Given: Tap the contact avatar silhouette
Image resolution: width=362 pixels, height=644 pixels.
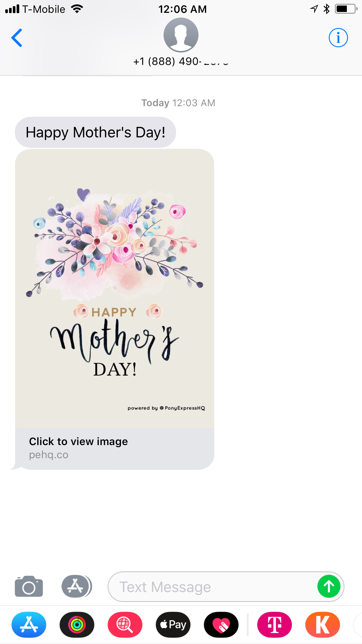Looking at the screenshot, I should pyautogui.click(x=181, y=35).
